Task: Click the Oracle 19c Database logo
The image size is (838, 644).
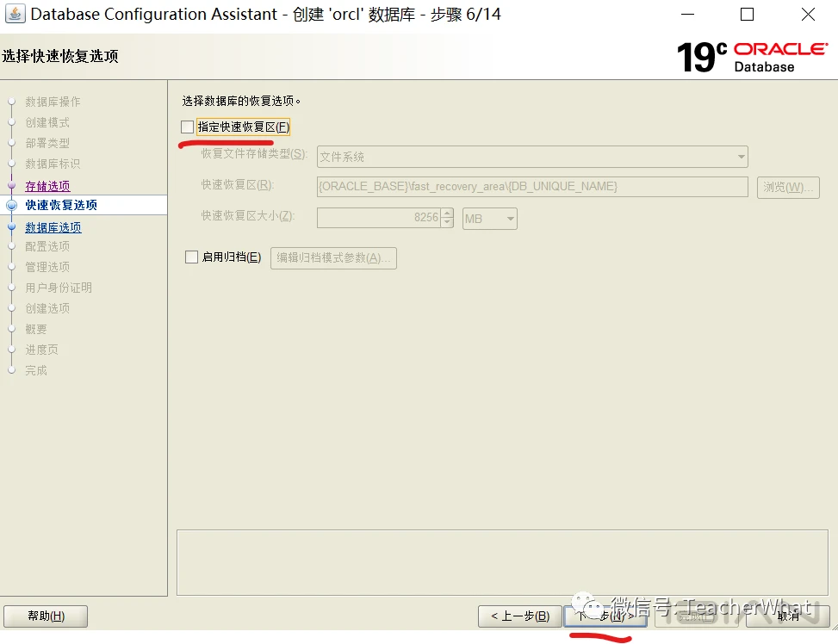Action: click(x=752, y=57)
